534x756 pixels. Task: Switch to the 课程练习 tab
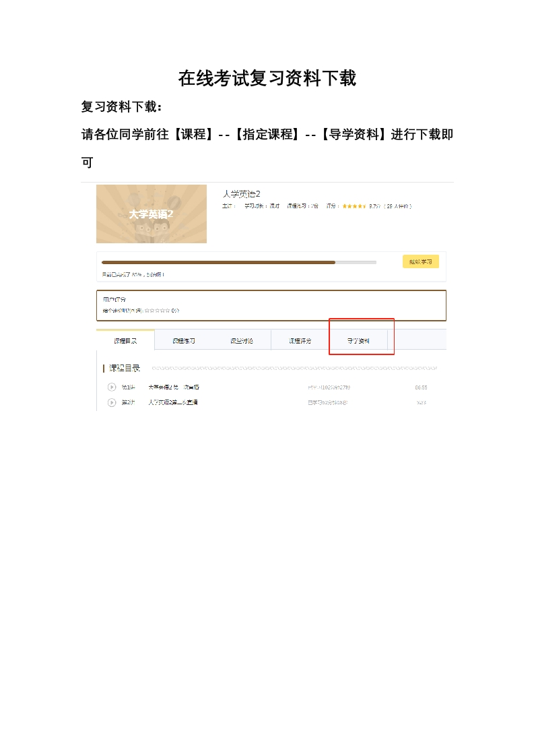(184, 340)
